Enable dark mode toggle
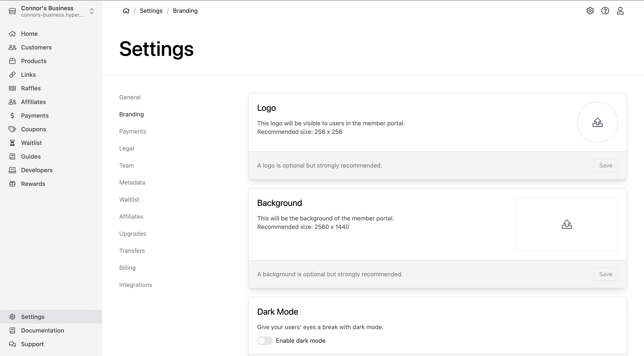The width and height of the screenshot is (644, 356). point(265,341)
